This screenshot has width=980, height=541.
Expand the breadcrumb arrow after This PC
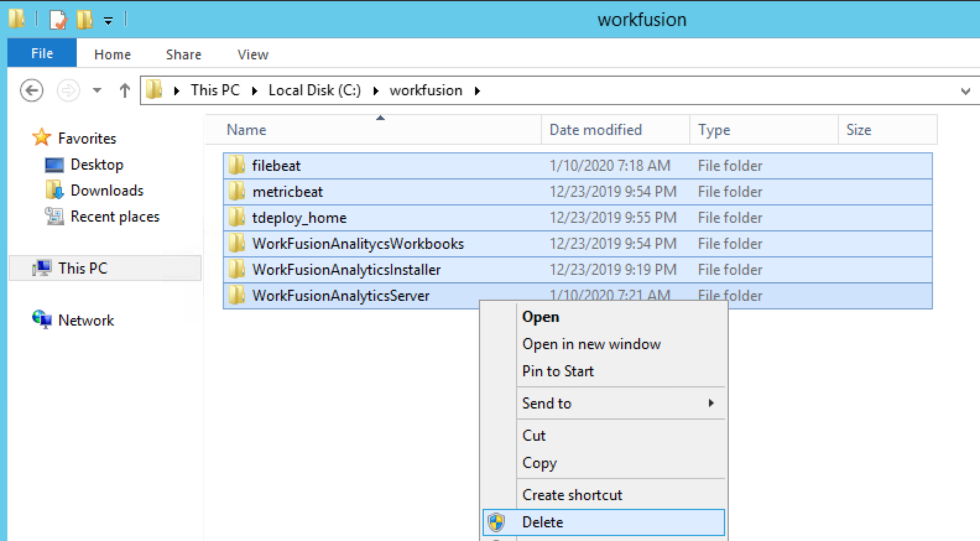(x=254, y=91)
